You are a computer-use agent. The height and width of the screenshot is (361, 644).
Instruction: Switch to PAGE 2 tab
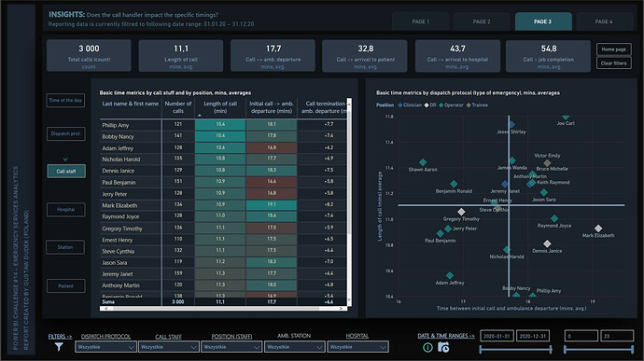tap(482, 21)
